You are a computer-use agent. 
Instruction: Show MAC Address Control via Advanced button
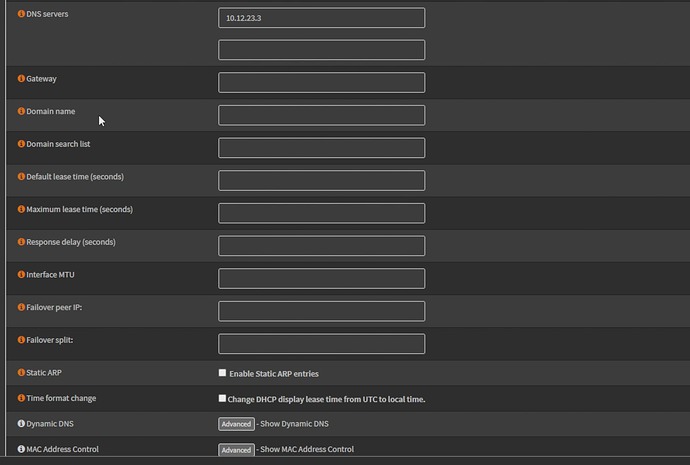(236, 450)
